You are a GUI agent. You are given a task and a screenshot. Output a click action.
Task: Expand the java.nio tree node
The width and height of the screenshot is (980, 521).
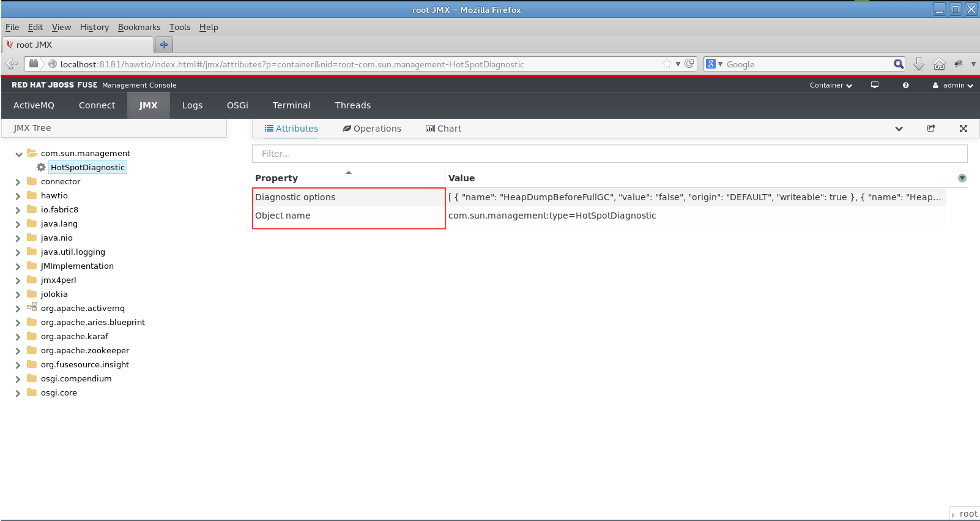point(18,238)
